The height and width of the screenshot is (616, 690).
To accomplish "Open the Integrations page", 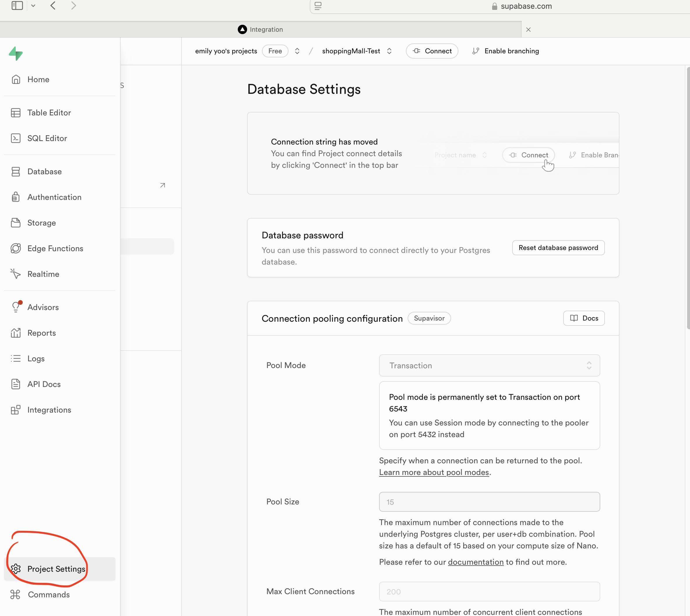I will point(49,410).
